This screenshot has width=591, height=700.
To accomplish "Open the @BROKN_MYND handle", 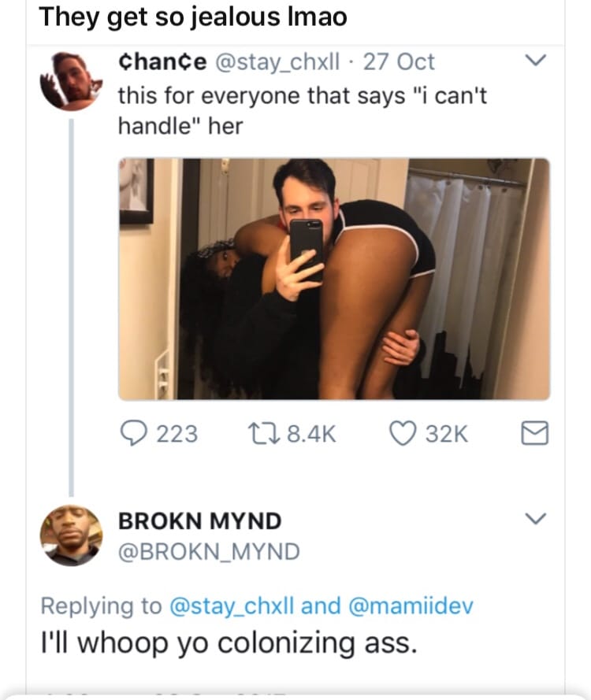I will click(209, 552).
